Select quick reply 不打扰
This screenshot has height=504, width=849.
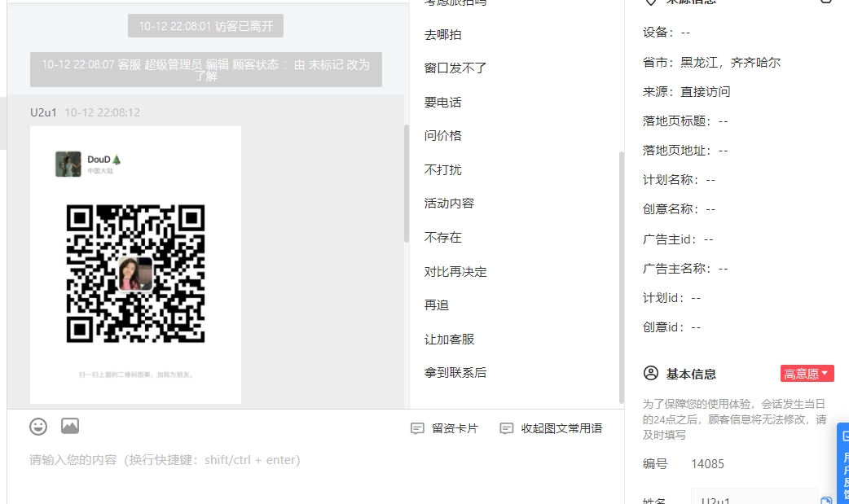coord(443,170)
